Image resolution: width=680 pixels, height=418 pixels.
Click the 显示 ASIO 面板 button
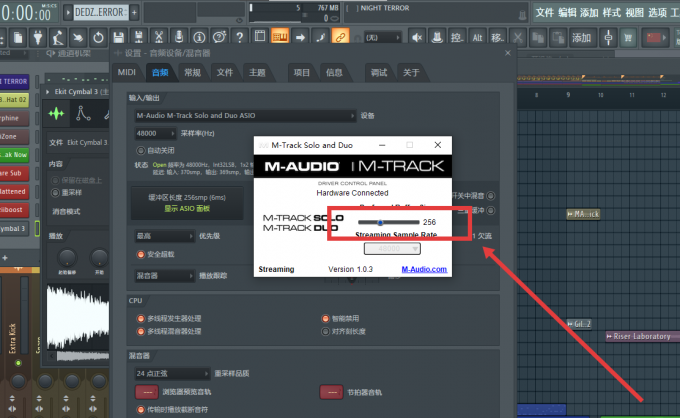pos(187,209)
